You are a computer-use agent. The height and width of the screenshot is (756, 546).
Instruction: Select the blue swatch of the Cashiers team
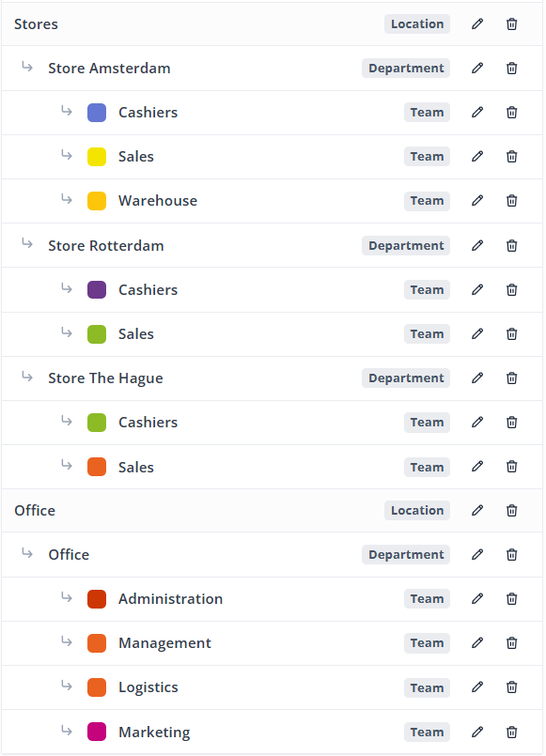click(x=98, y=112)
